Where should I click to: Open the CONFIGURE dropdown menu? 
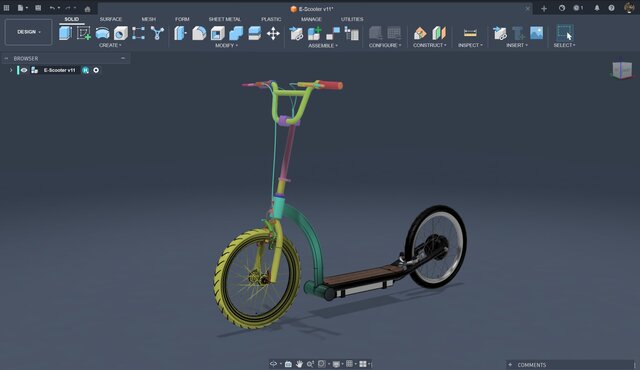pos(385,45)
